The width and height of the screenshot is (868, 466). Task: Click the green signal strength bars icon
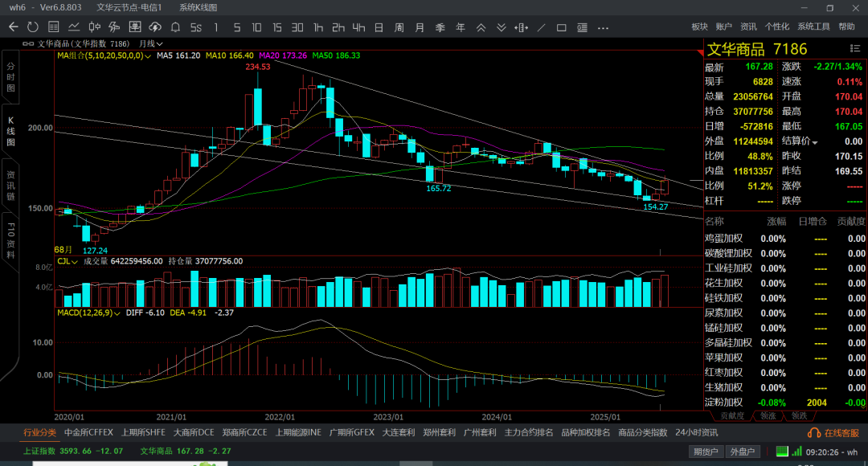(x=796, y=452)
